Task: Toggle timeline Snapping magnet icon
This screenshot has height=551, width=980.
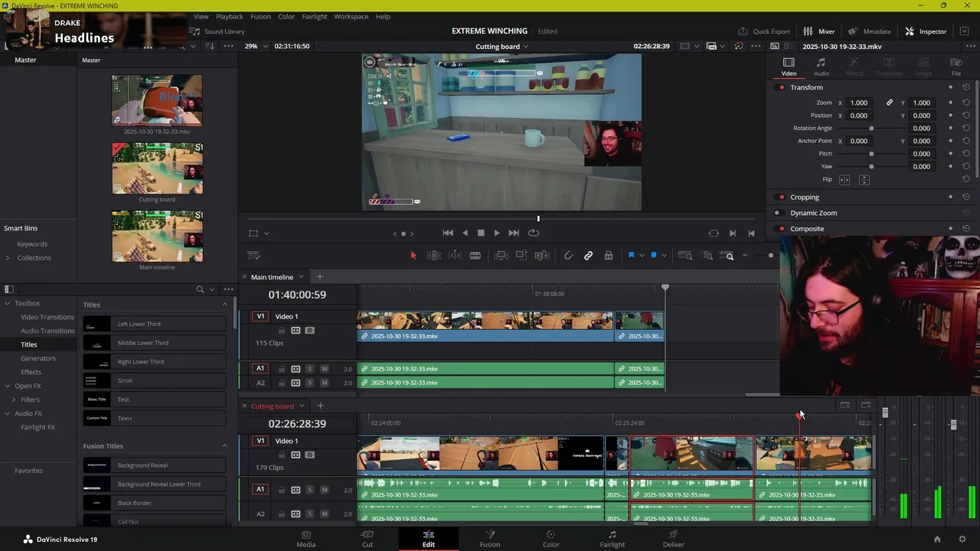Action: (x=568, y=256)
